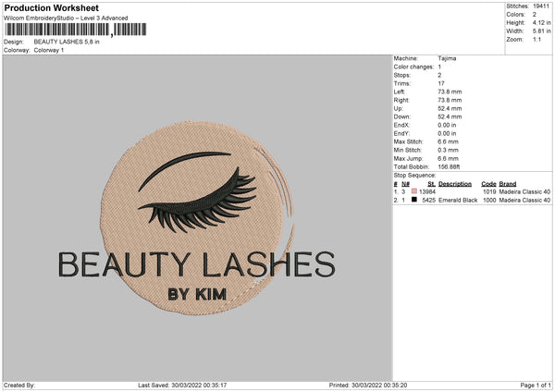Select the Trims value '17'
The width and height of the screenshot is (555, 392).
[x=441, y=83]
